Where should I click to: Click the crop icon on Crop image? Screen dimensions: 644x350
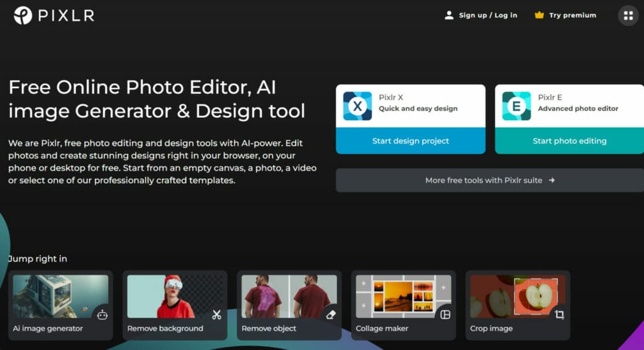[x=559, y=315]
